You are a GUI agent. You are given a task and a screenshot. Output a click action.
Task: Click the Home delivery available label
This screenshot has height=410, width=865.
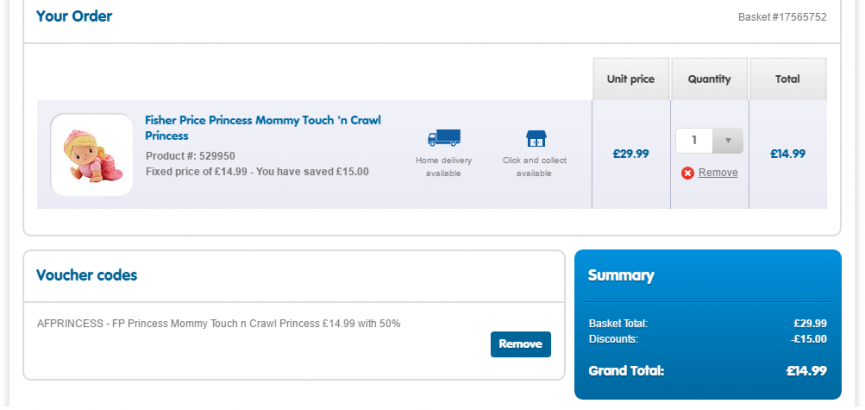tap(444, 167)
